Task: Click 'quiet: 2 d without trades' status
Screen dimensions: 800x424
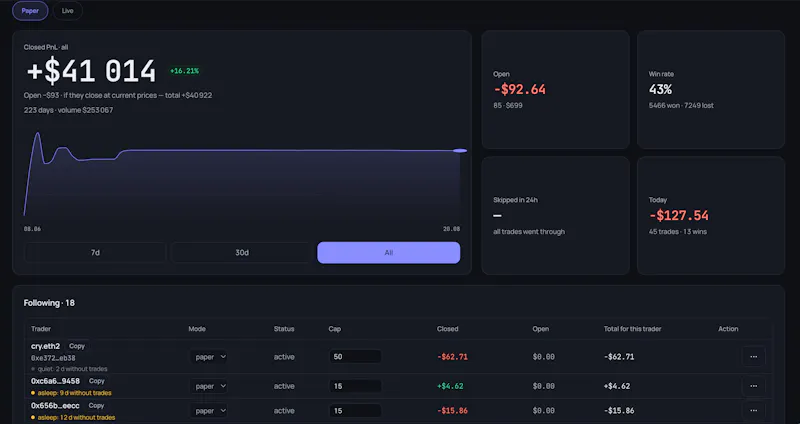Action: (x=72, y=368)
